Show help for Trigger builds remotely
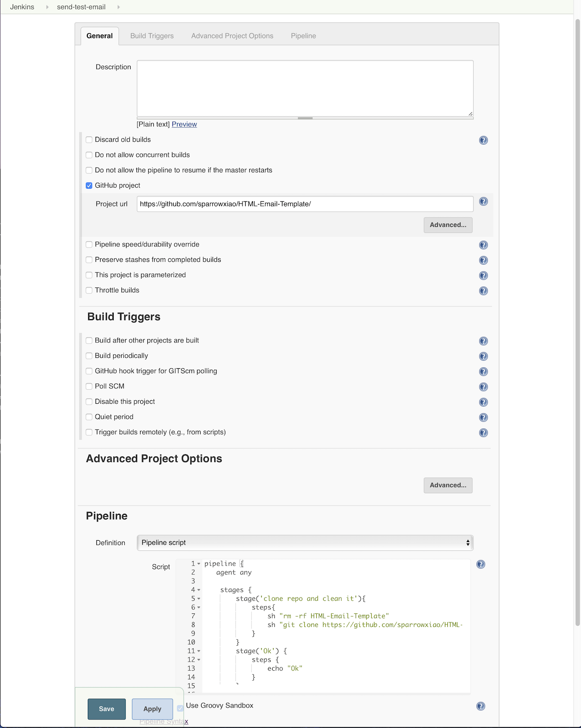The width and height of the screenshot is (581, 728). (x=483, y=432)
